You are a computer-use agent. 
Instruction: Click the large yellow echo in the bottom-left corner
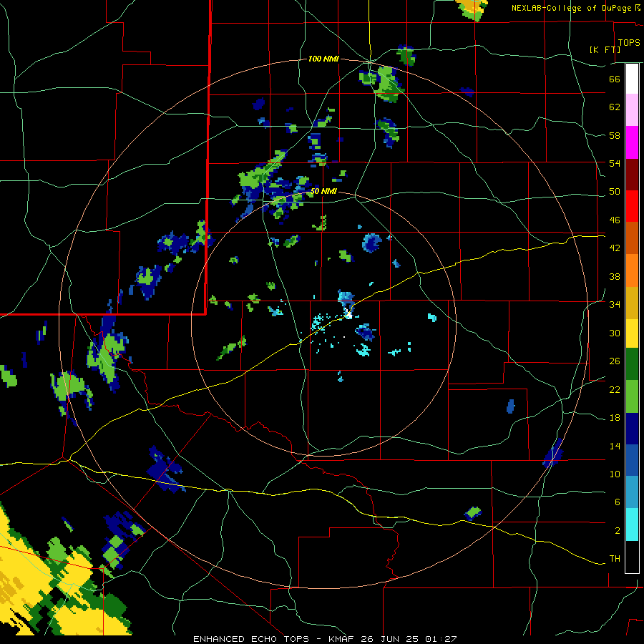[31, 575]
